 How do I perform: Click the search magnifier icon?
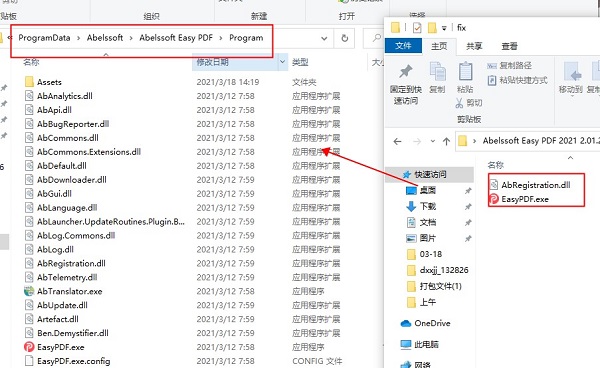pyautogui.click(x=377, y=38)
